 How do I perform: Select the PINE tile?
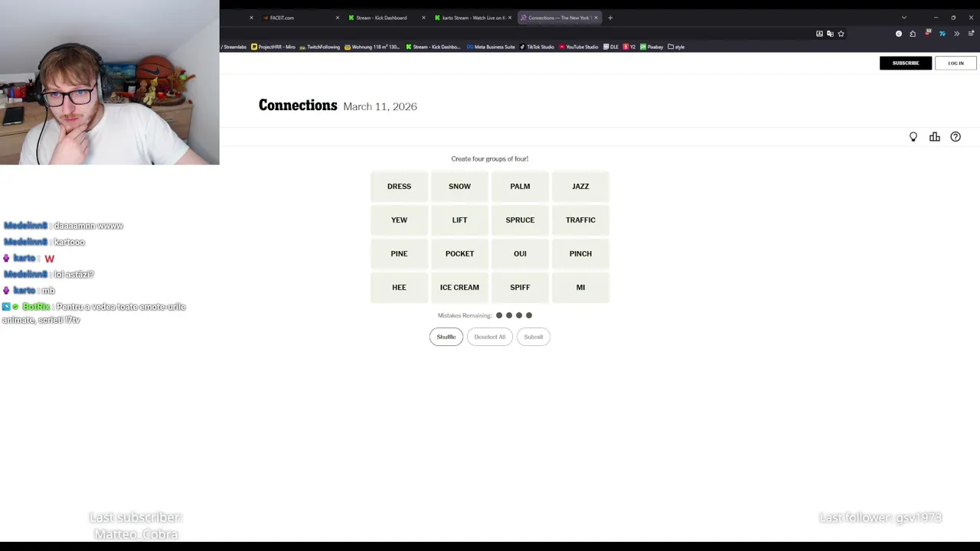point(399,253)
